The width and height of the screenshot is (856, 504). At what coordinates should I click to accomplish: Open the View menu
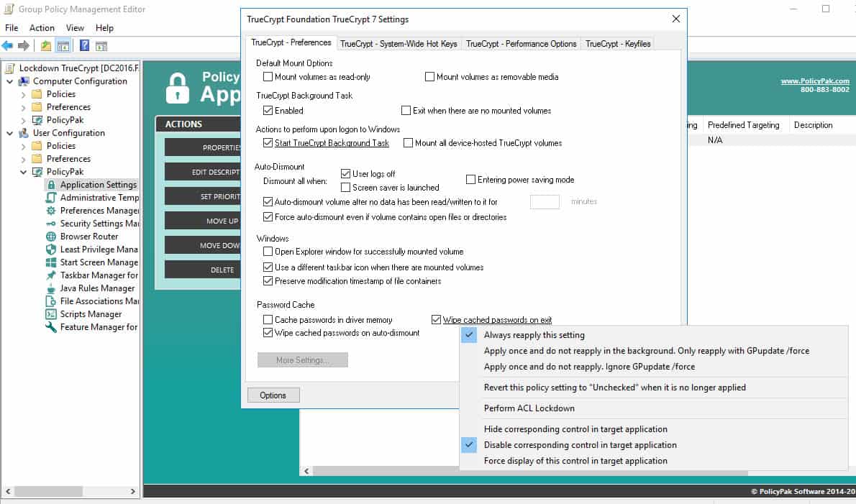(x=75, y=28)
